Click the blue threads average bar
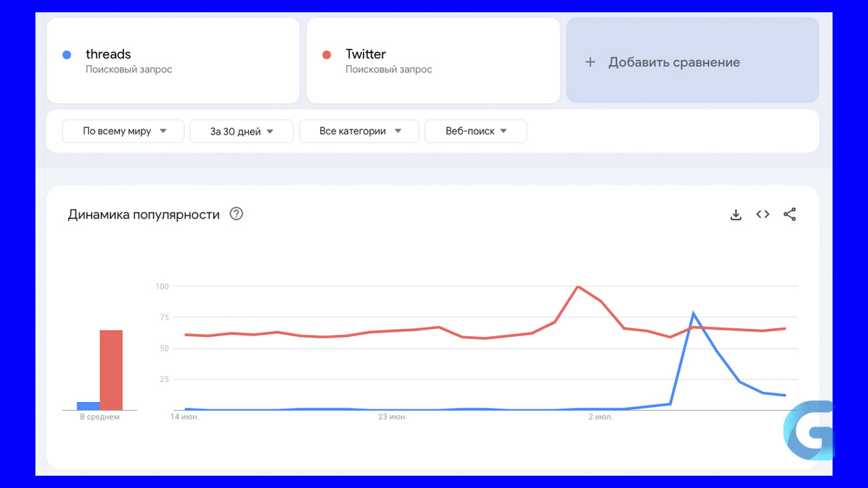Viewport: 868px width, 488px height. tap(88, 406)
